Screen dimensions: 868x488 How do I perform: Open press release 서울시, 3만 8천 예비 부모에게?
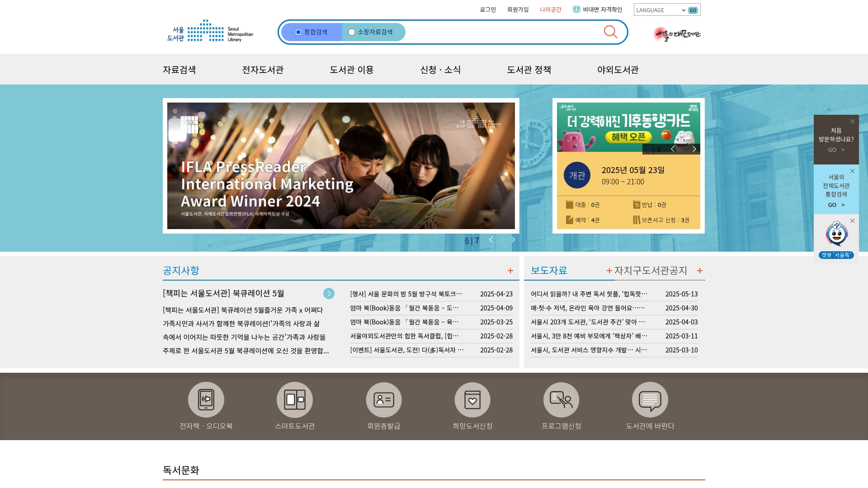click(x=589, y=336)
